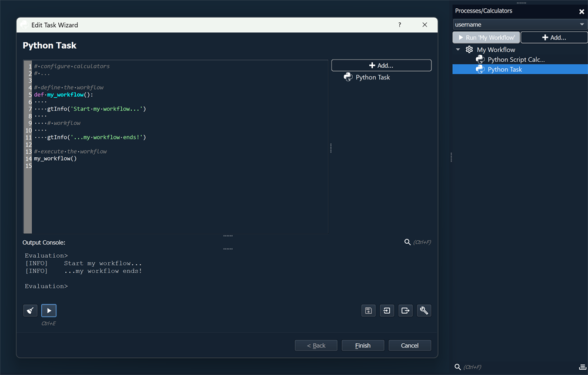Image resolution: width=588 pixels, height=375 pixels.
Task: Click gear icon of My Workflow
Action: click(469, 49)
